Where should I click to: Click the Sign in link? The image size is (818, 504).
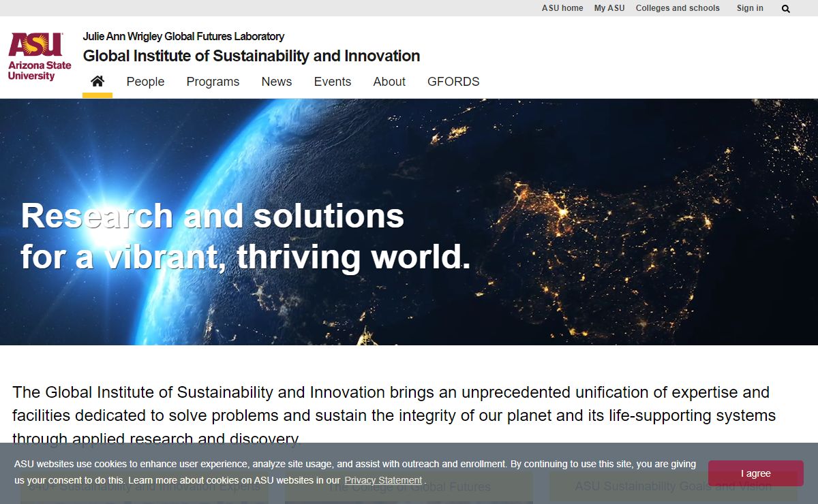750,8
